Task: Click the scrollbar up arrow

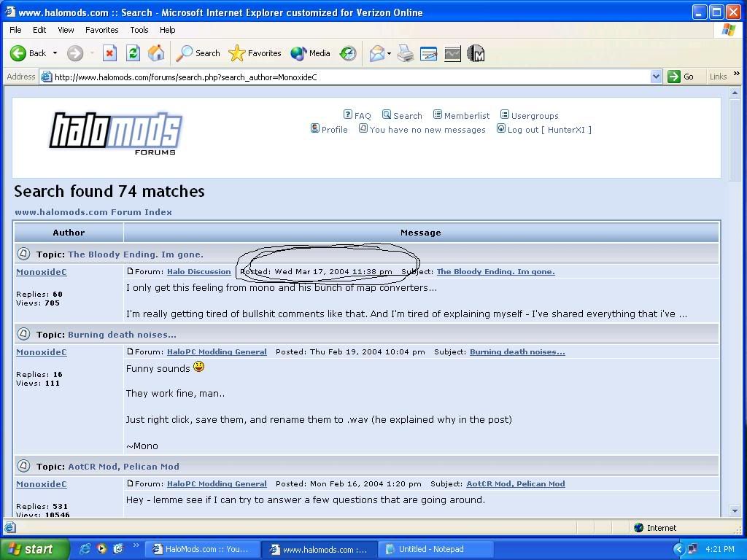Action: [x=735, y=93]
